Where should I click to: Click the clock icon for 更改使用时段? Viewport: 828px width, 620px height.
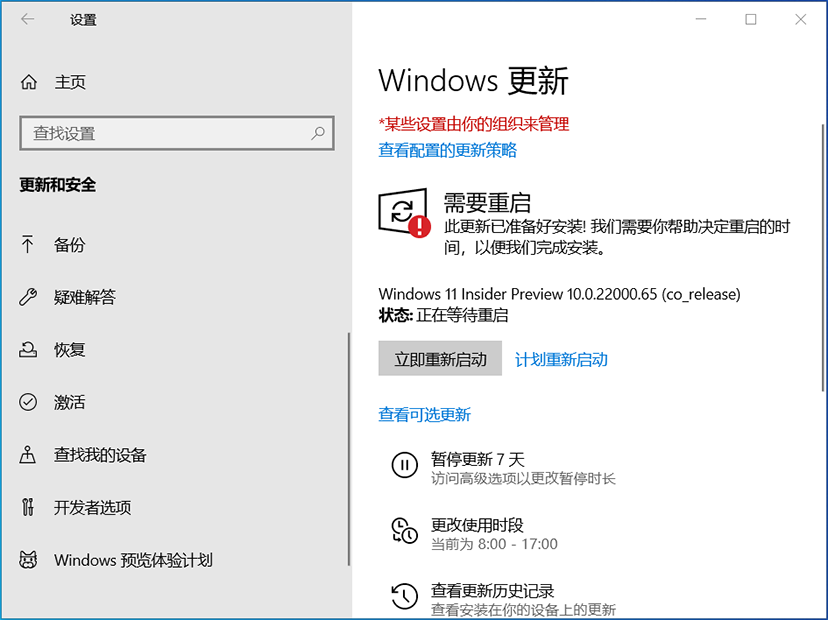pyautogui.click(x=404, y=531)
